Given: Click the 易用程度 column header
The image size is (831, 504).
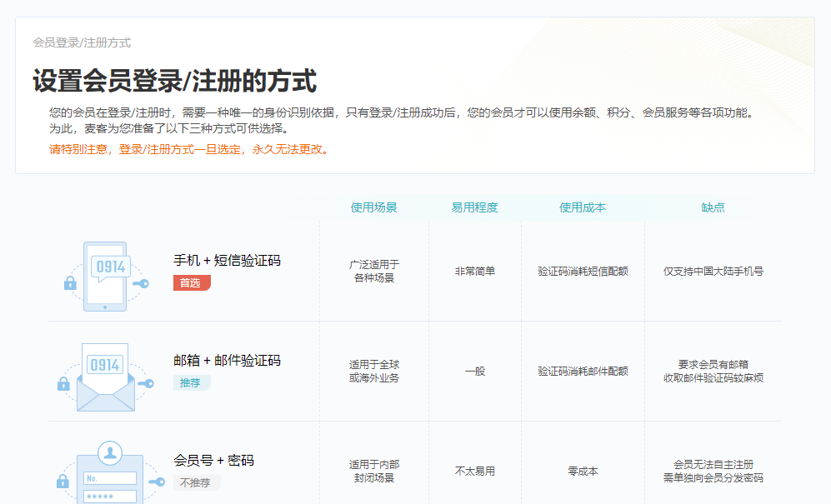Looking at the screenshot, I should pyautogui.click(x=474, y=207).
